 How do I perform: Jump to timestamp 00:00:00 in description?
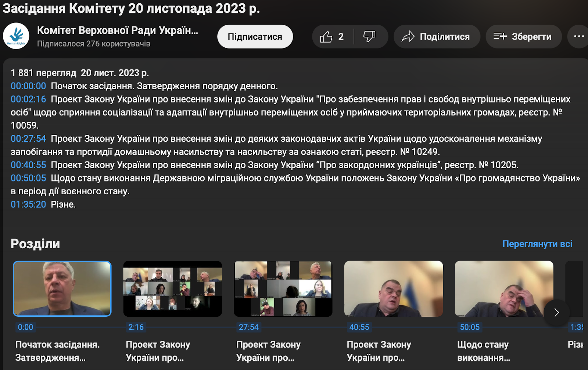pyautogui.click(x=28, y=86)
